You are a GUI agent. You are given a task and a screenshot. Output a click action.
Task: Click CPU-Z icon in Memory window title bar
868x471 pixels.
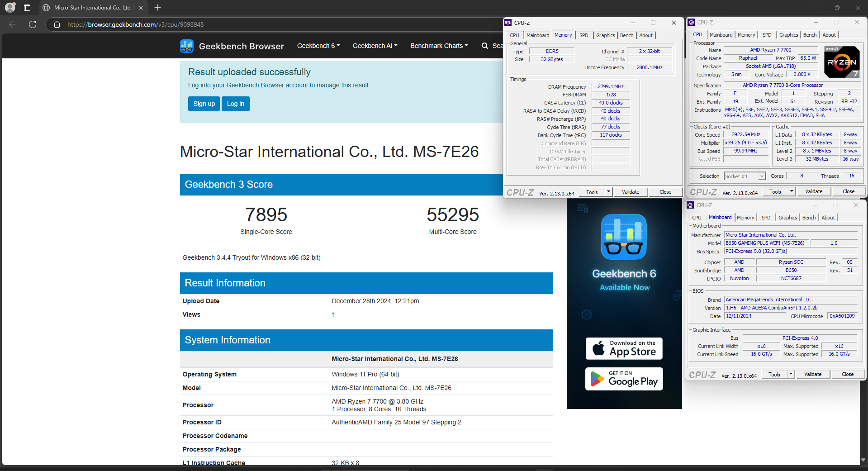[508, 23]
